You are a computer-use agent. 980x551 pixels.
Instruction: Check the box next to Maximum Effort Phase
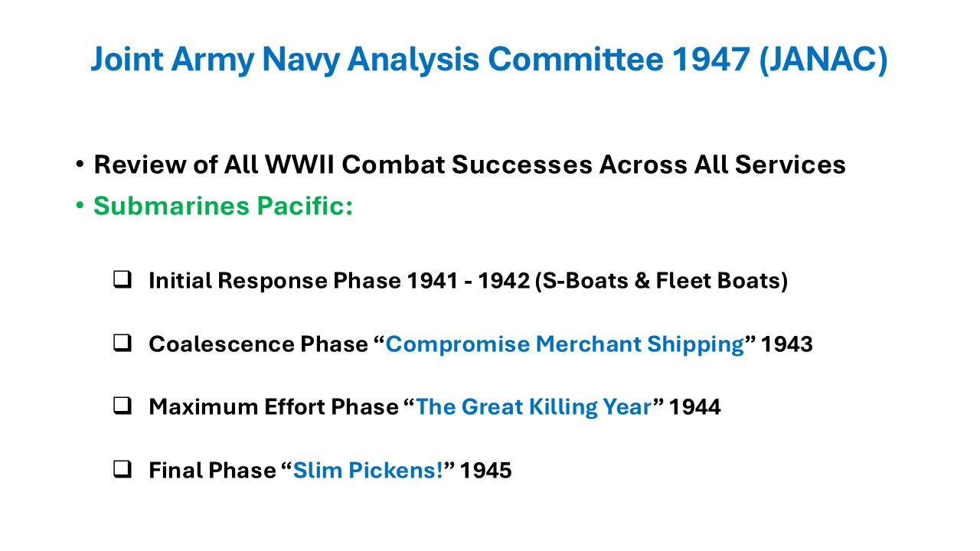[121, 407]
